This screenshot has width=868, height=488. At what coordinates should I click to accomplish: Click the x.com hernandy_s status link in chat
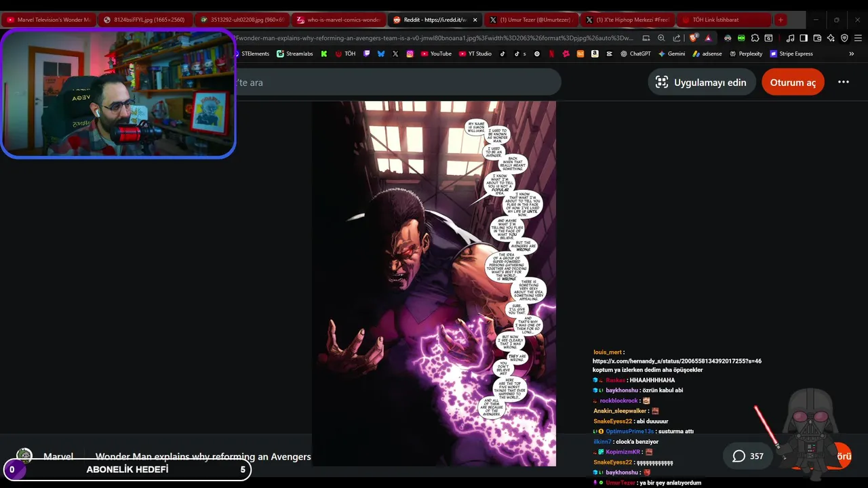[x=677, y=361]
